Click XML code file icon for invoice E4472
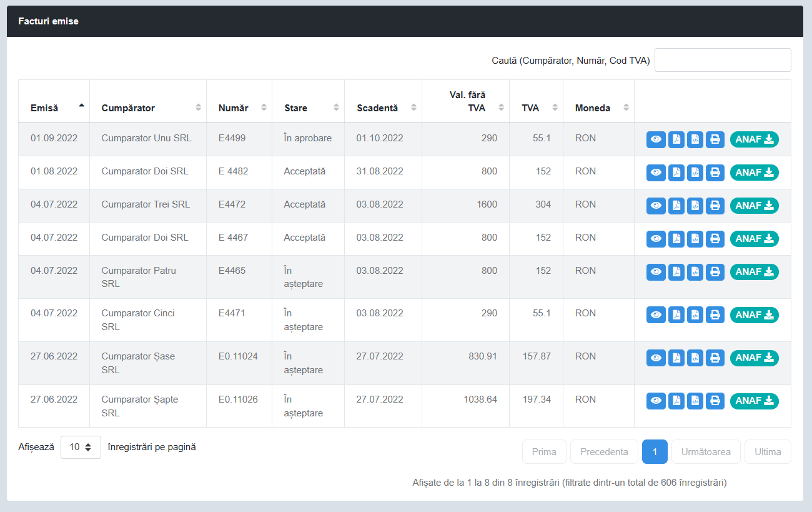The width and height of the screenshot is (812, 512). point(695,206)
